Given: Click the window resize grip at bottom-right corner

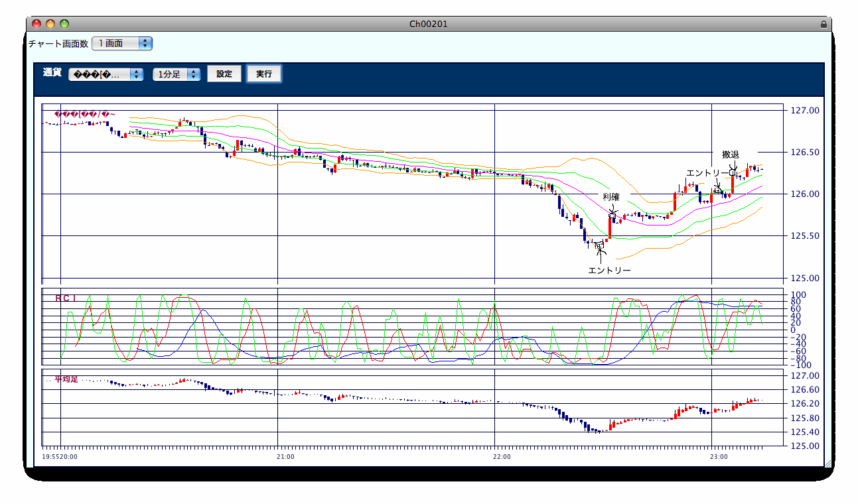Looking at the screenshot, I should [827, 463].
